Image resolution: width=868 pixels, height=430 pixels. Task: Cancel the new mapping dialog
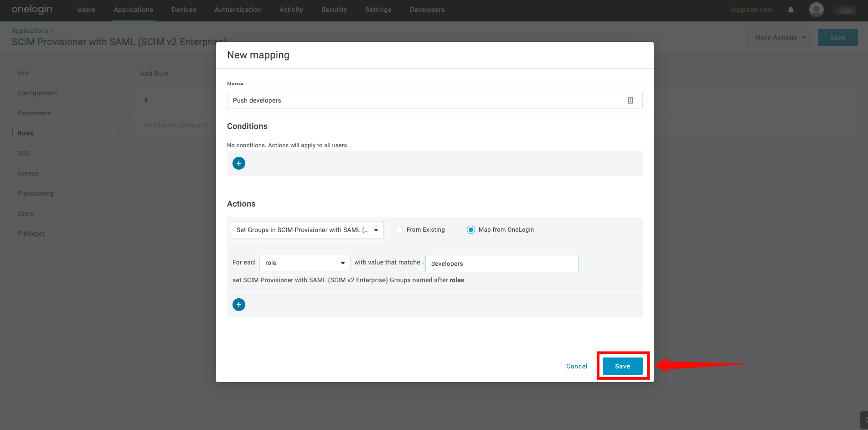coord(577,366)
